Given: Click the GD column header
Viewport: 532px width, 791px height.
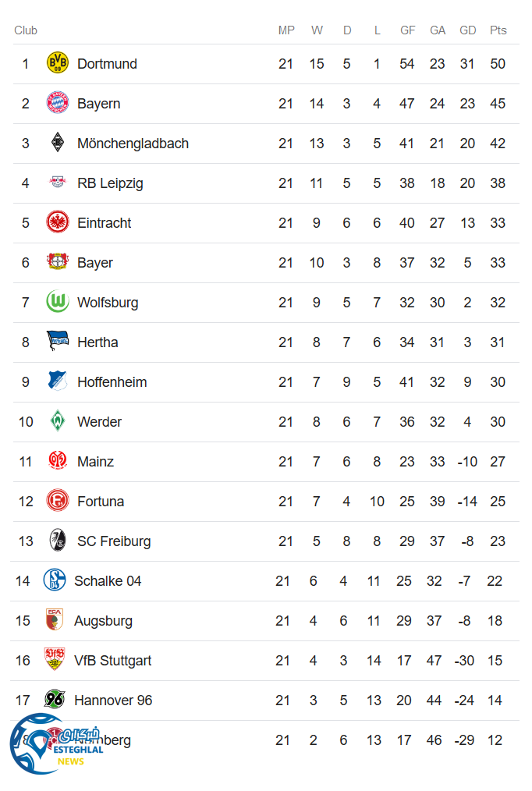Looking at the screenshot, I should click(x=467, y=30).
